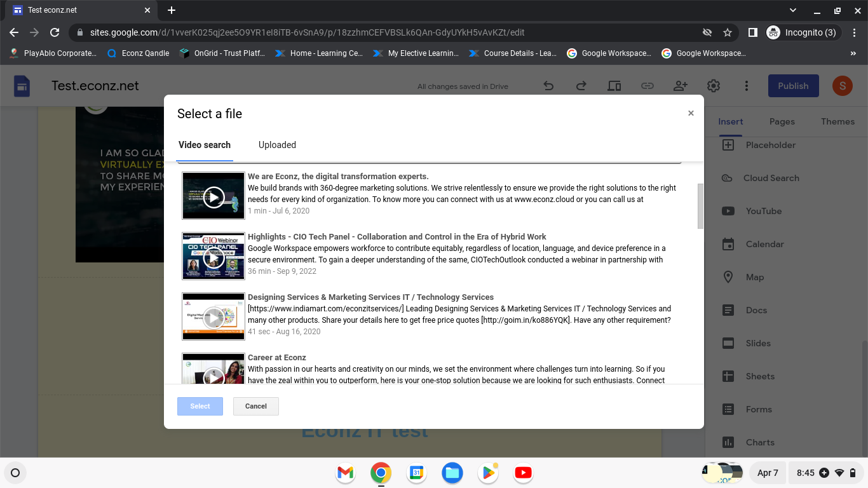This screenshot has height=488, width=868.
Task: Open Gmail from the shelf
Action: point(345,473)
